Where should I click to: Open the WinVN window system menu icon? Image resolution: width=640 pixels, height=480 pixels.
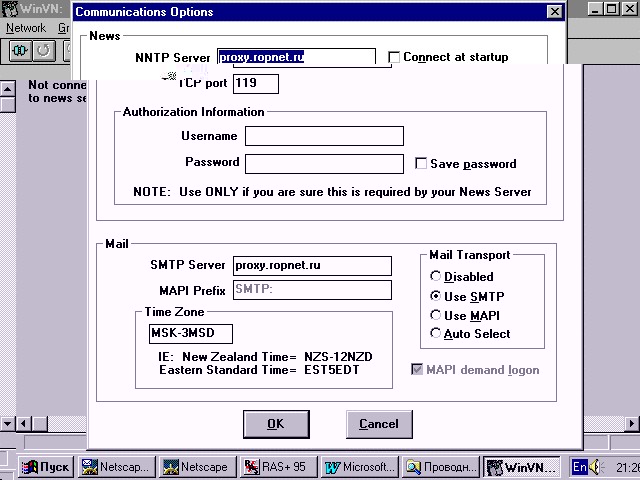(10, 8)
